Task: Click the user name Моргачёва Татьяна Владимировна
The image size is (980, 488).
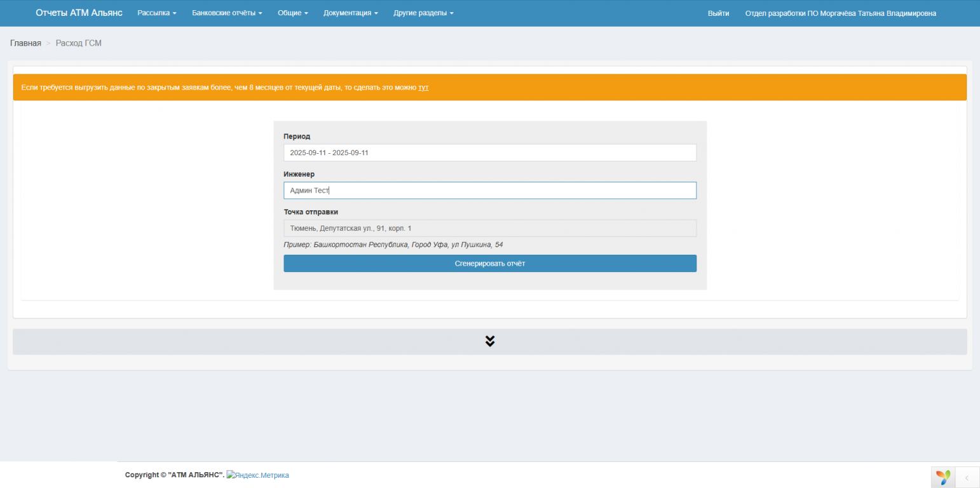Action: [840, 13]
